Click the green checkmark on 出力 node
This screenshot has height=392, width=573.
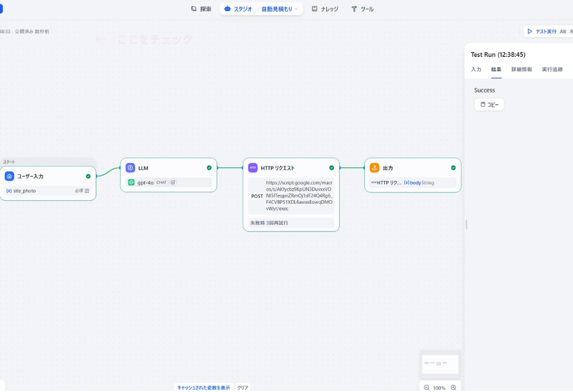[x=454, y=168]
